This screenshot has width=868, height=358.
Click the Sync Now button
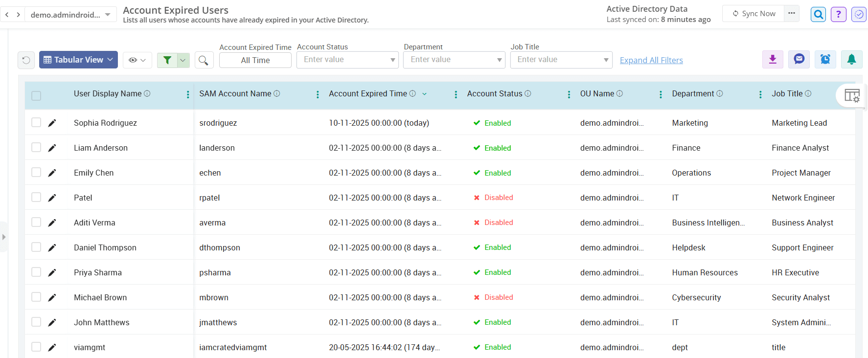click(x=754, y=14)
